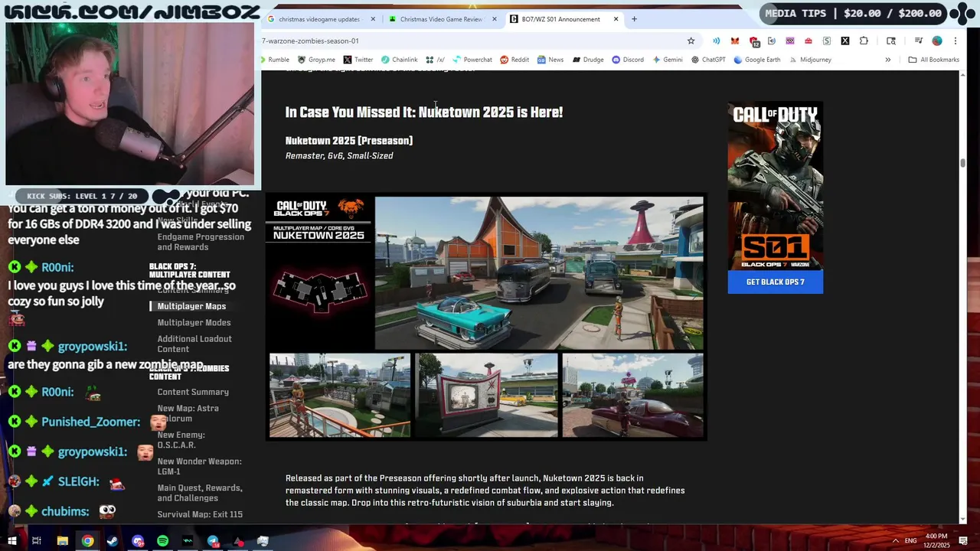Open the All Bookmarks folder
This screenshot has height=551, width=980.
pyautogui.click(x=933, y=60)
